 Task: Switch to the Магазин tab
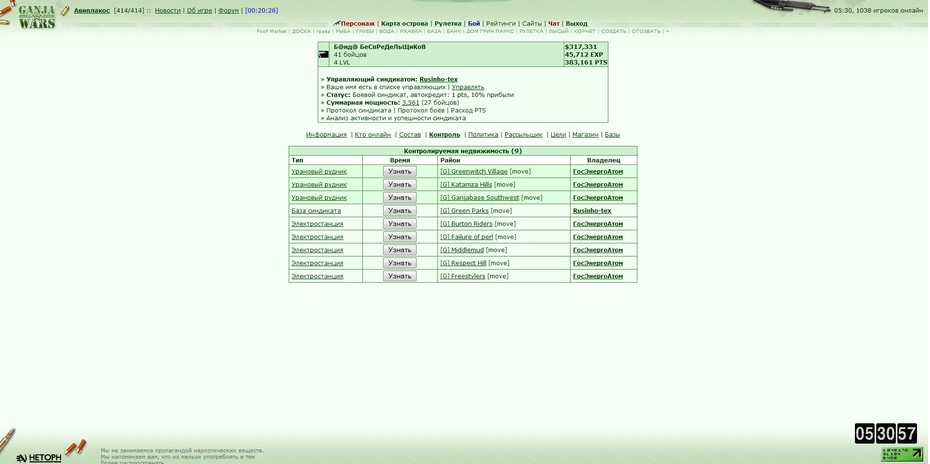585,135
